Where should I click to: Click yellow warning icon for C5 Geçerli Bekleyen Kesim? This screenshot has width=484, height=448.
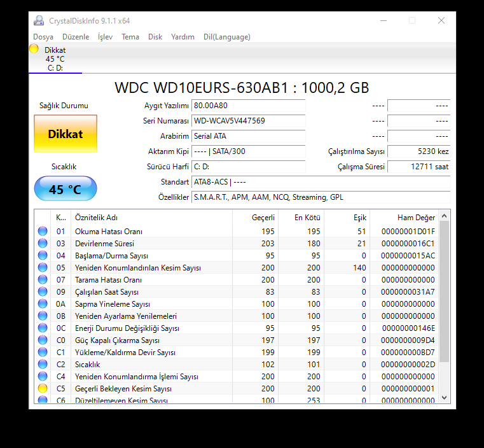click(x=43, y=388)
